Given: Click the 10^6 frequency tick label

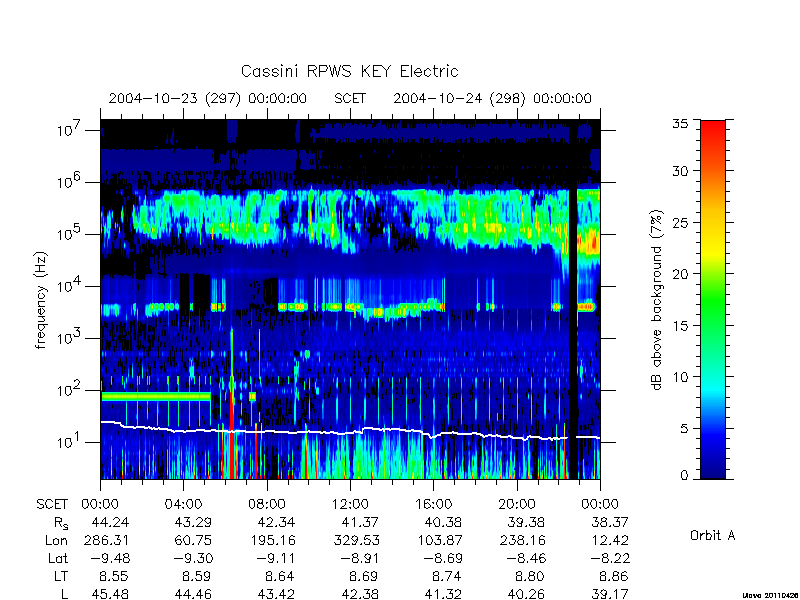Looking at the screenshot, I should (x=70, y=181).
